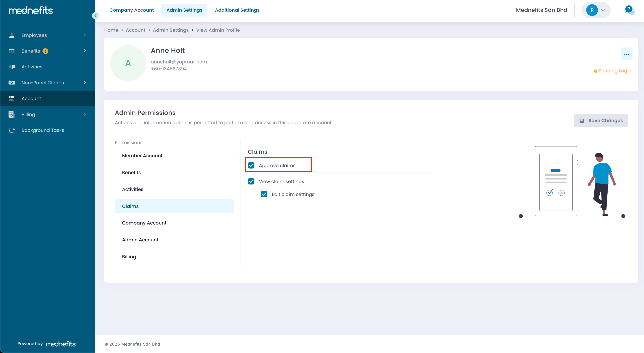Image resolution: width=644 pixels, height=353 pixels.
Task: Click the Employees person icon in sidebar
Action: coord(11,35)
